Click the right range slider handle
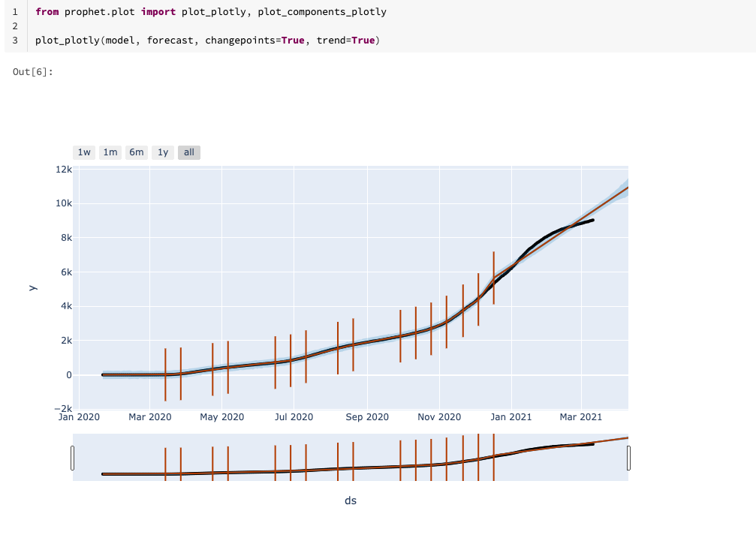Screen dimensions: 756x541 click(628, 458)
